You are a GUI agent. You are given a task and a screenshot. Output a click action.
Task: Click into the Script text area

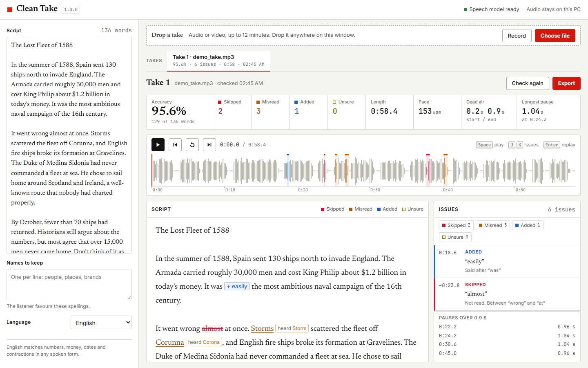(69, 145)
